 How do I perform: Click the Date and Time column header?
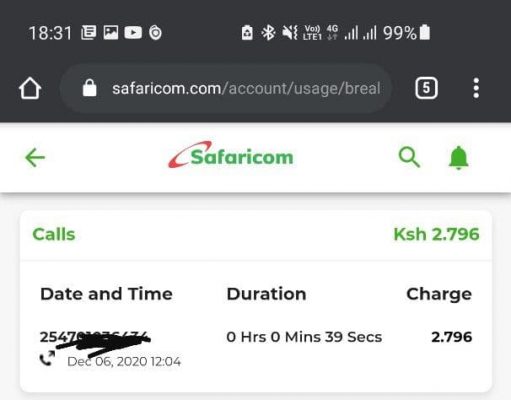click(106, 294)
